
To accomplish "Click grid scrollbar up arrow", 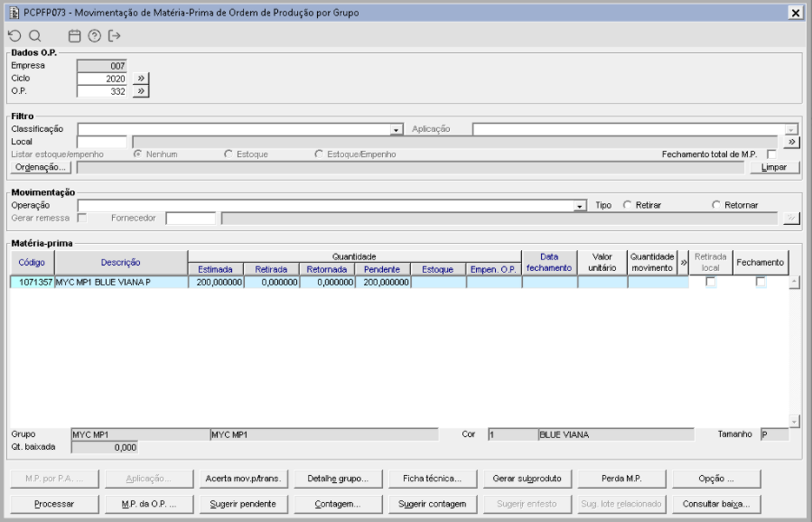I will tap(795, 283).
